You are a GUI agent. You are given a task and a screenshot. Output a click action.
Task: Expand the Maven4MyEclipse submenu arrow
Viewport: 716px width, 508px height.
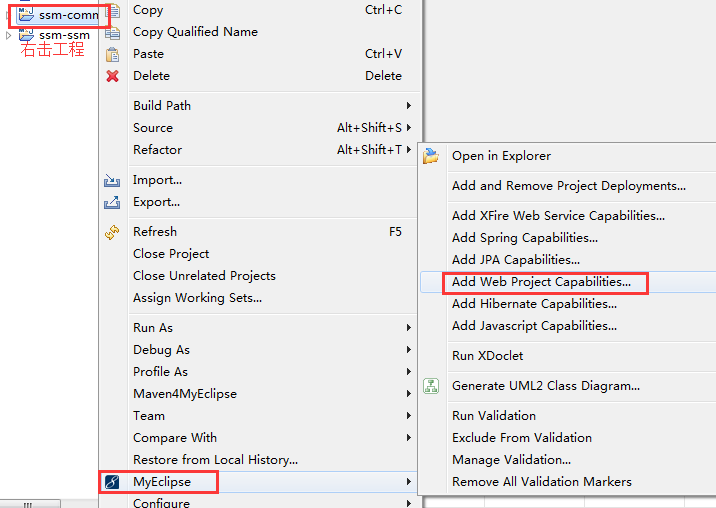tap(409, 393)
